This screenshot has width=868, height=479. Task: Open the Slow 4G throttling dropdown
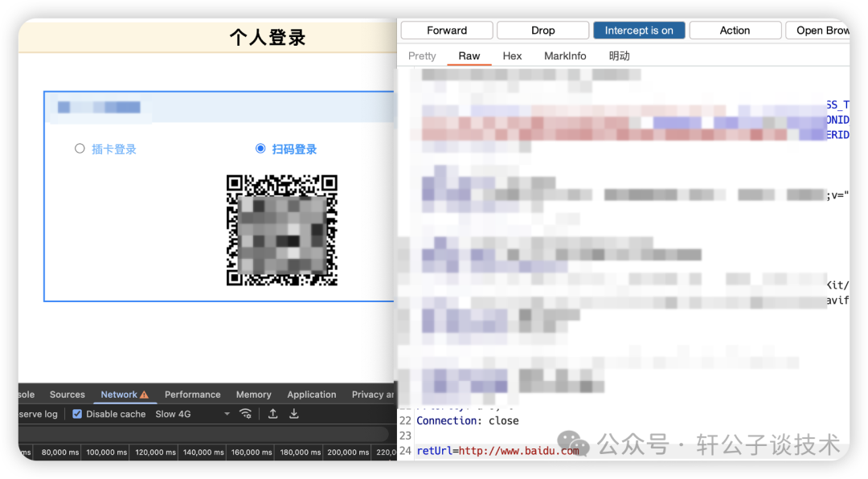pyautogui.click(x=193, y=414)
